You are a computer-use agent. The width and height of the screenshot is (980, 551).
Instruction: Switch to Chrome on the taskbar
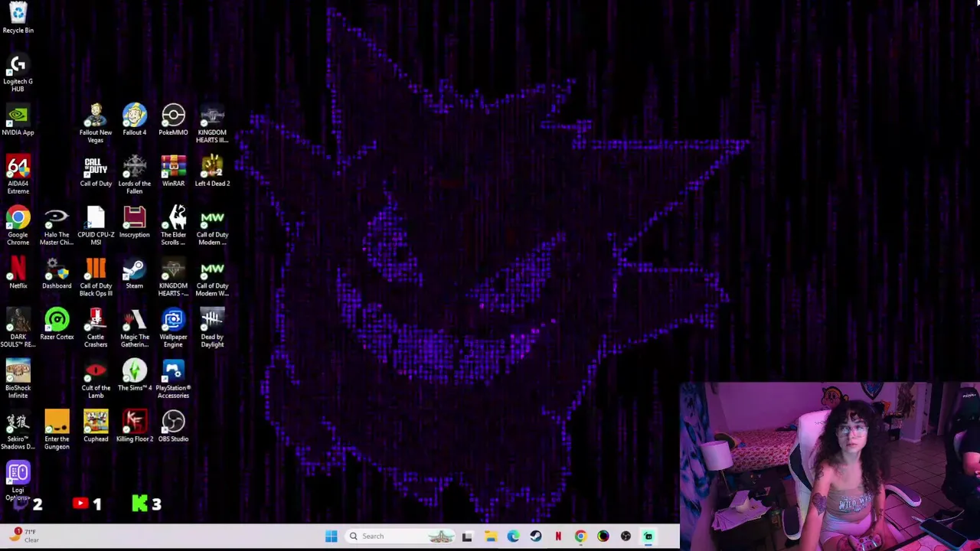click(580, 536)
